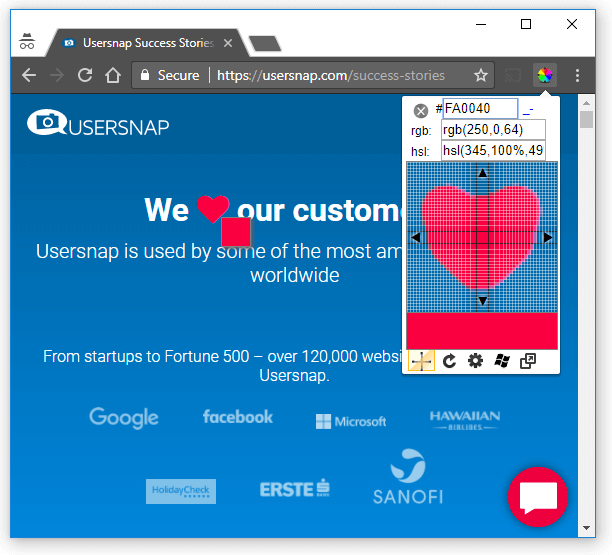Edit the hex color field FA0040
612x555 pixels.
[x=480, y=109]
